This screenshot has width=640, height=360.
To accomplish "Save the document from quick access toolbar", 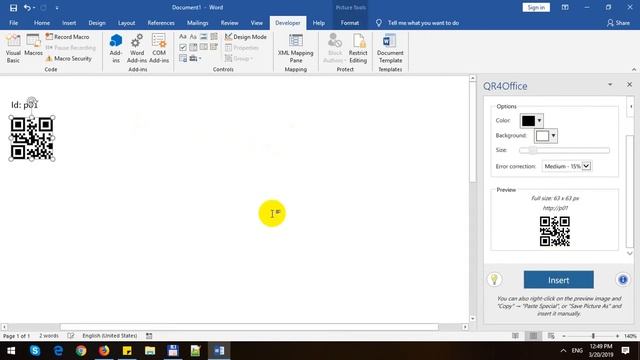I will pyautogui.click(x=13, y=7).
